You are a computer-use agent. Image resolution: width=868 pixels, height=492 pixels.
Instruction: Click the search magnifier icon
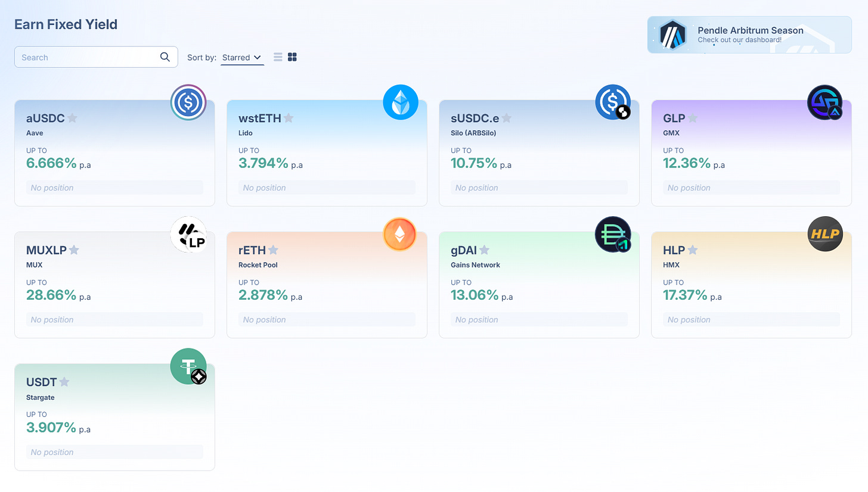[165, 57]
